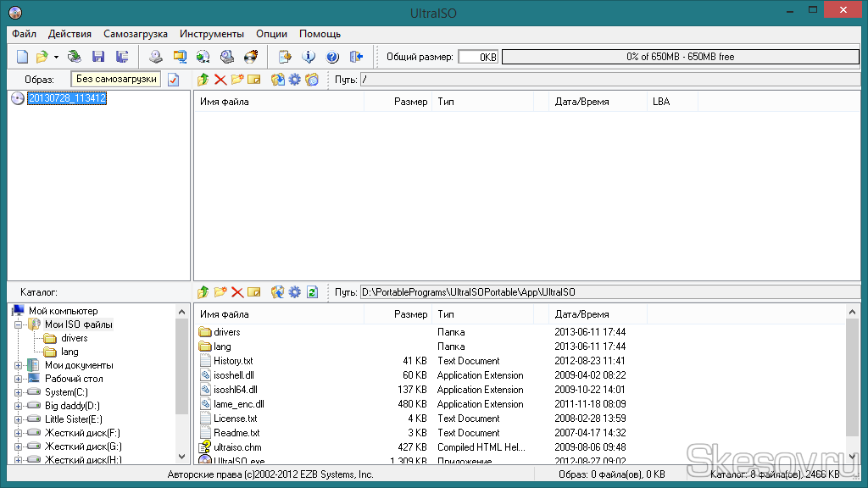The height and width of the screenshot is (488, 868).
Task: Collapse the Мои ISO файлы tree node
Action: pos(18,324)
